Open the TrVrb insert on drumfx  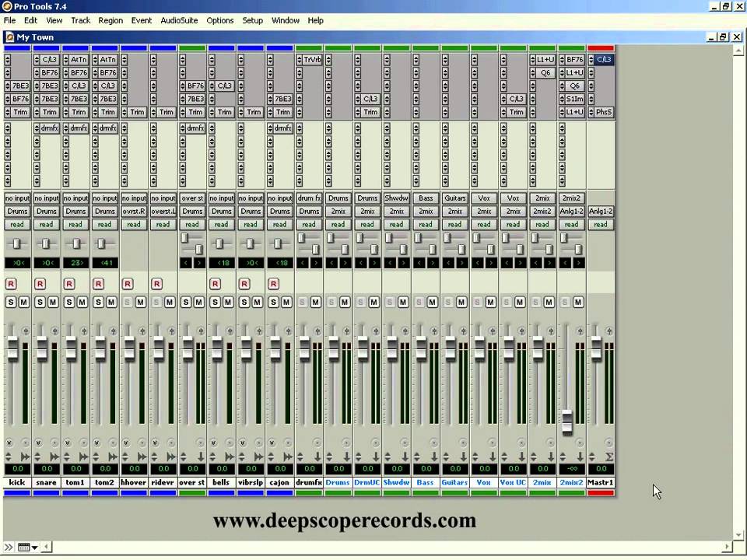(x=313, y=60)
